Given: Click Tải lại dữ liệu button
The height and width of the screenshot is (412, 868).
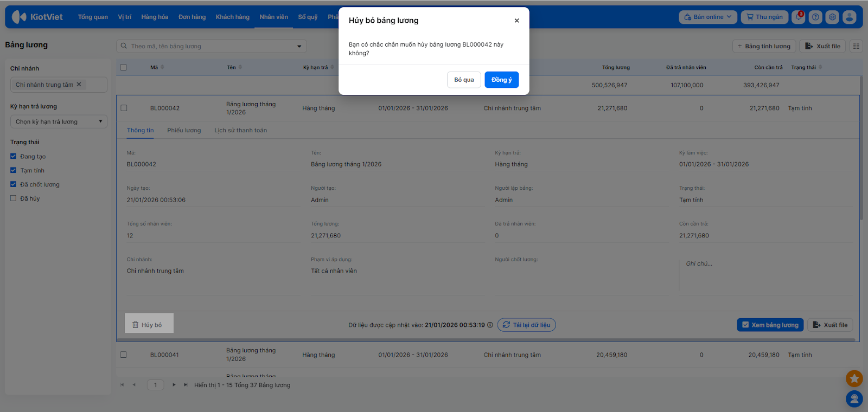Looking at the screenshot, I should [527, 325].
